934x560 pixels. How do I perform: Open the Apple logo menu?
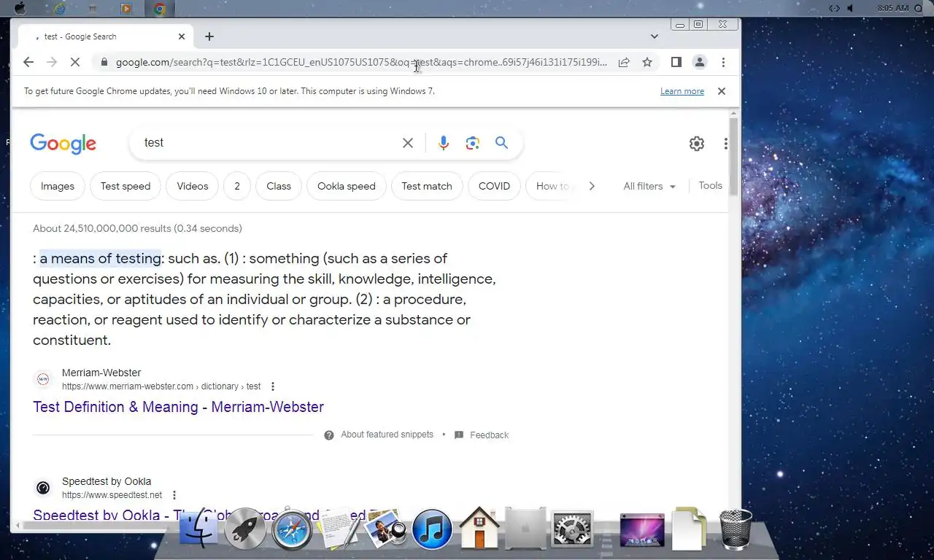pos(20,8)
